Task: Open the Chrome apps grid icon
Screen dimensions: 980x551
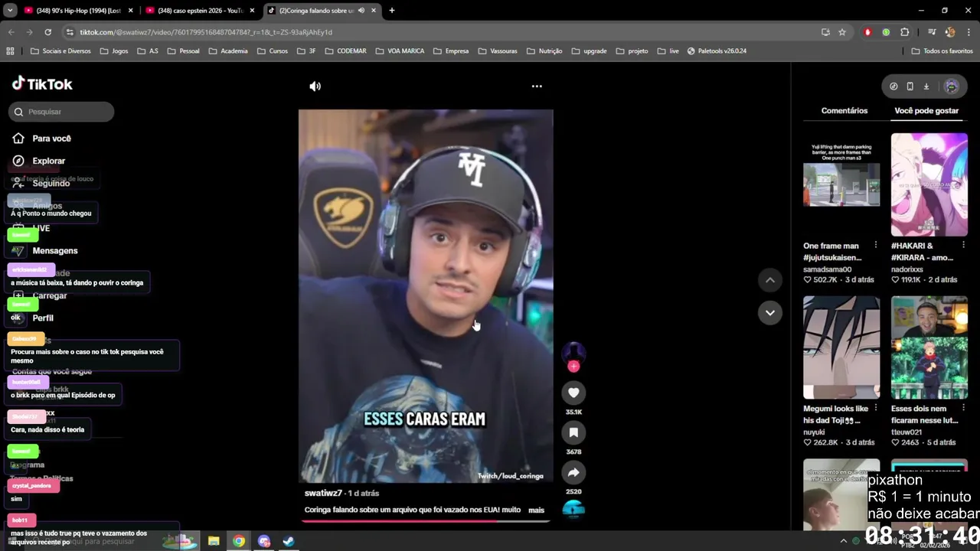Action: pos(10,51)
